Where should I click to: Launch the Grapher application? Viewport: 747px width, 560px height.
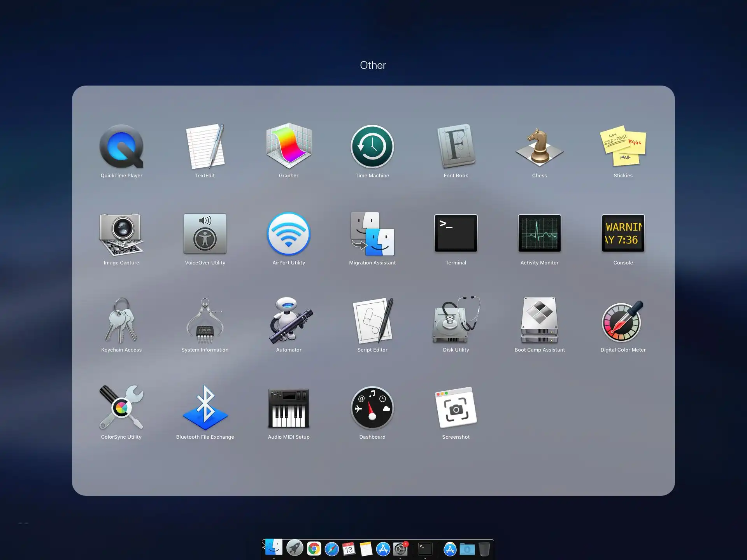point(289,147)
